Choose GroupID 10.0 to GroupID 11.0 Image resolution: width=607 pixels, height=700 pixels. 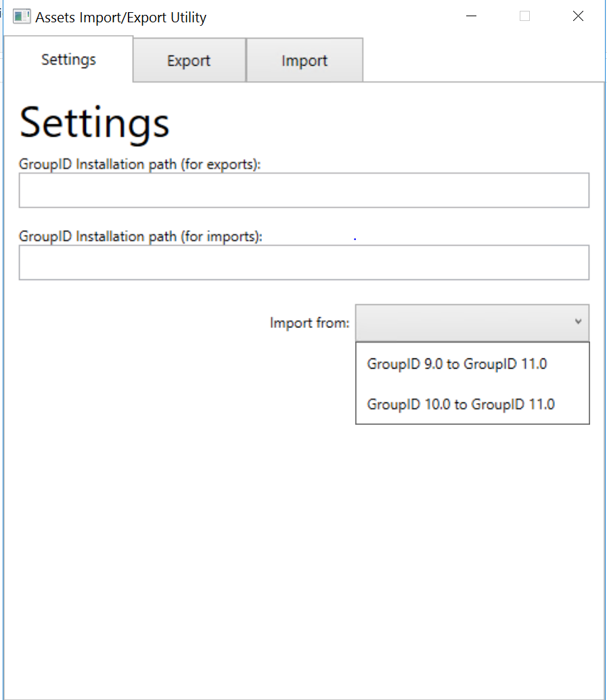tap(462, 404)
